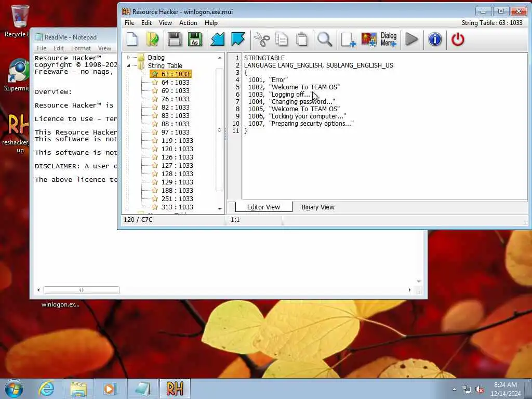Save the file with the floppy icon
Screen dimensions: 532x399
[175, 39]
